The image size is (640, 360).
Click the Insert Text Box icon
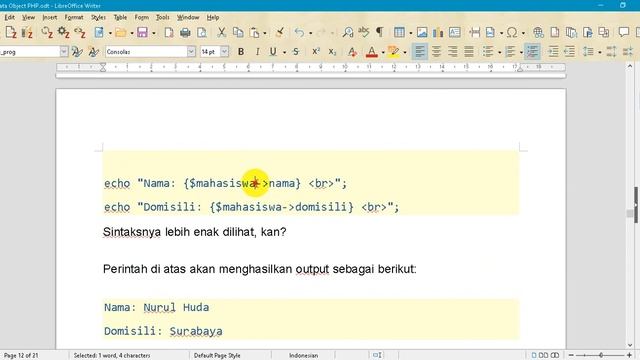454,32
